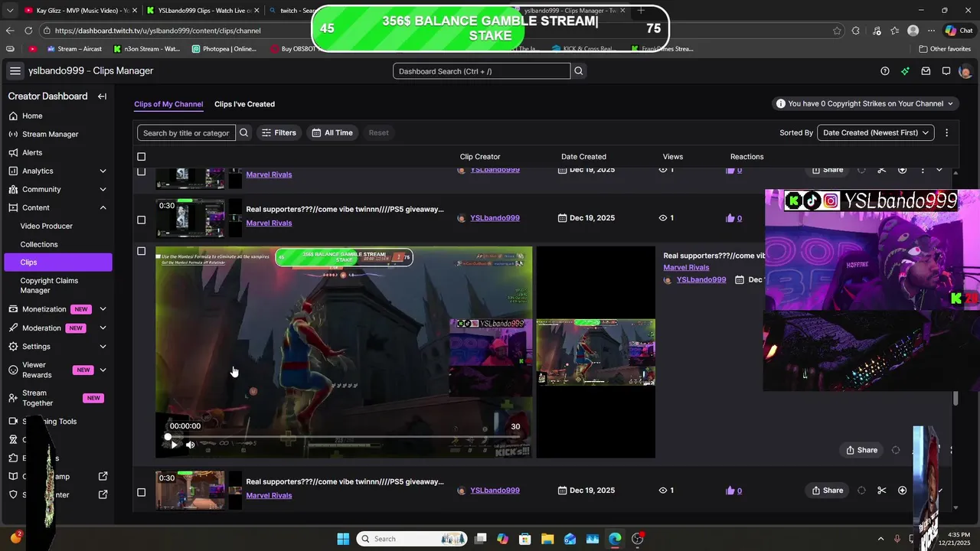Open the whispers speech-bubble icon
The height and width of the screenshot is (551, 980).
point(946,71)
